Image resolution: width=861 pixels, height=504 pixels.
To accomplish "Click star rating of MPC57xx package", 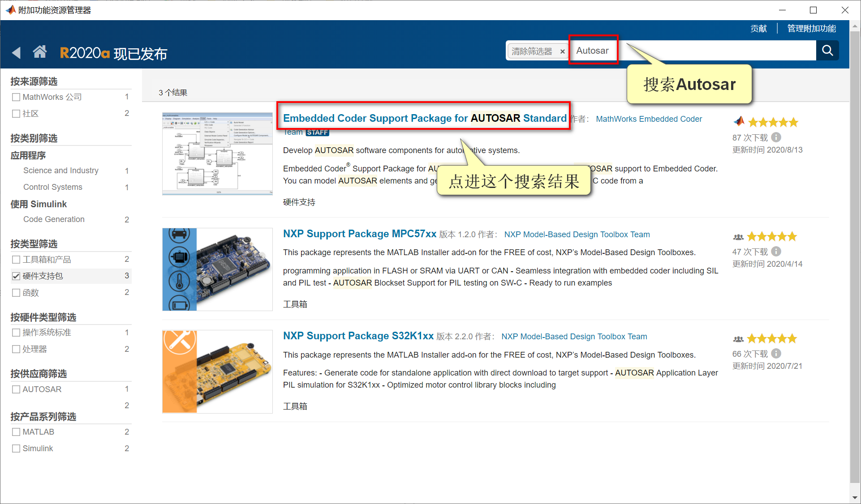I will 772,236.
